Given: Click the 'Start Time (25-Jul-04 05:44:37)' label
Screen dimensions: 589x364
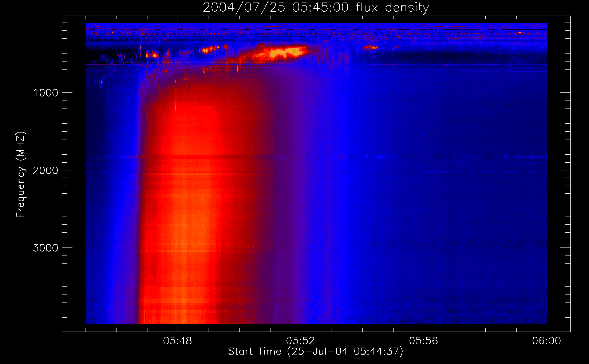Looking at the screenshot, I should [316, 352].
